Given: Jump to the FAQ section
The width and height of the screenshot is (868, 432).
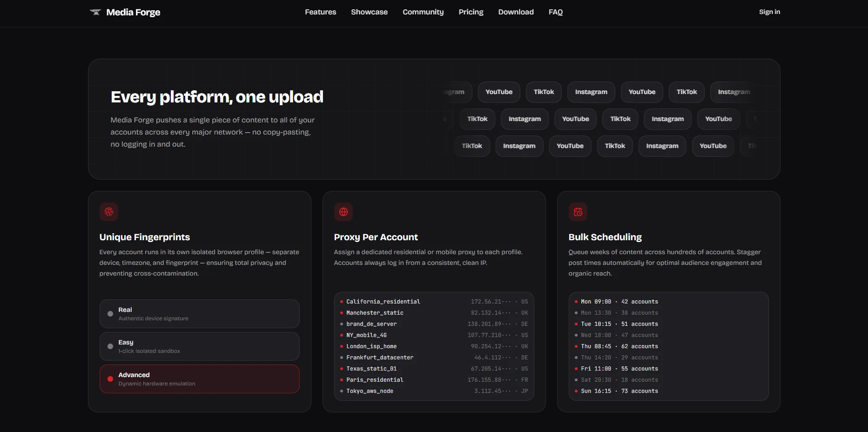Looking at the screenshot, I should 556,12.
